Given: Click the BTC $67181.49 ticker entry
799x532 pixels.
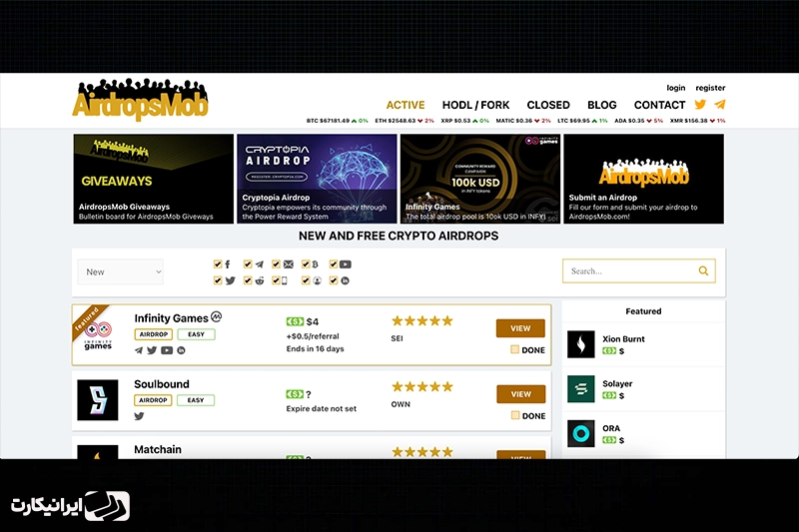Looking at the screenshot, I should [337, 121].
